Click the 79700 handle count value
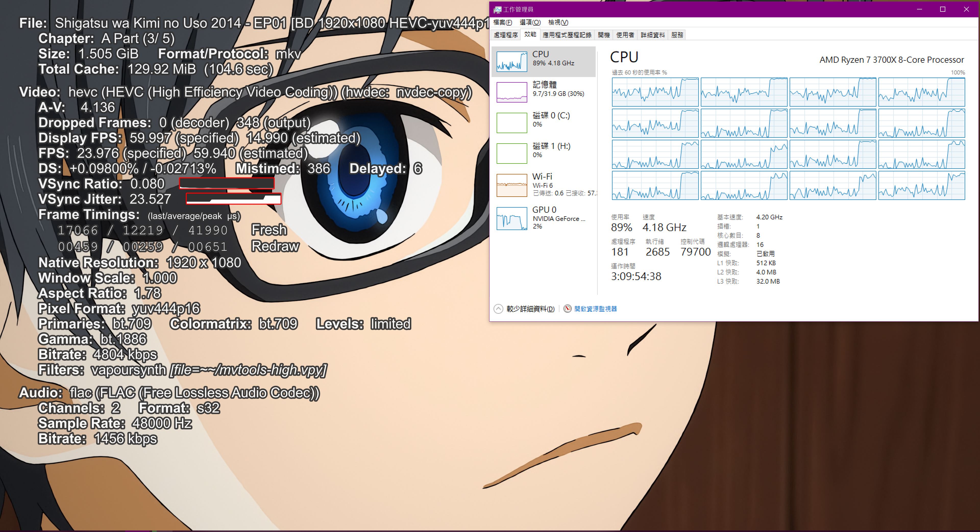This screenshot has height=532, width=980. pos(695,252)
